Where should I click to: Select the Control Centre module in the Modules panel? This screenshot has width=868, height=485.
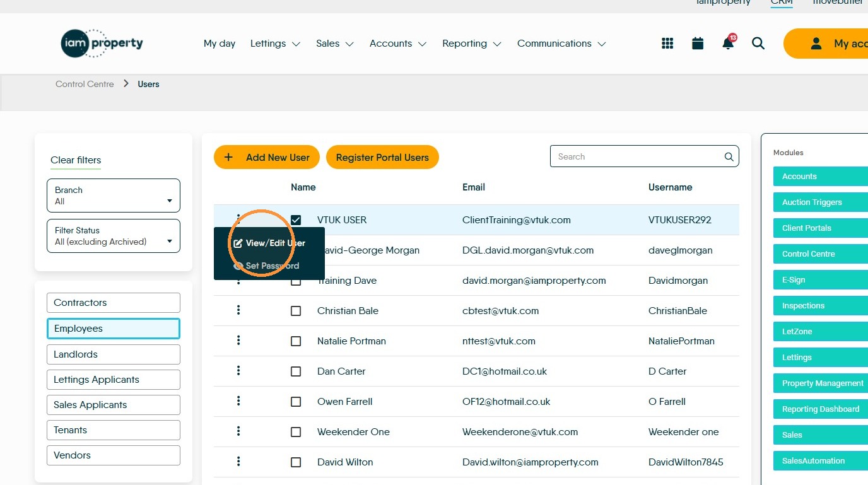click(x=821, y=254)
